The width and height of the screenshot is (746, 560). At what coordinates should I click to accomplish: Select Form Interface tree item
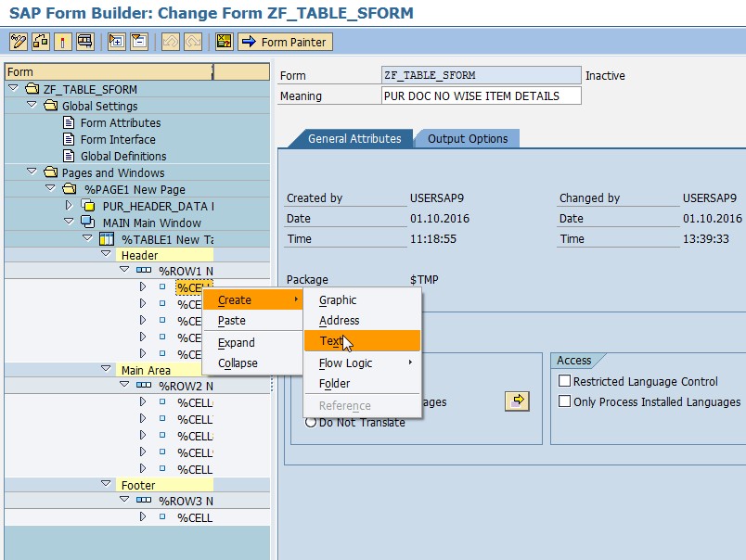click(118, 139)
